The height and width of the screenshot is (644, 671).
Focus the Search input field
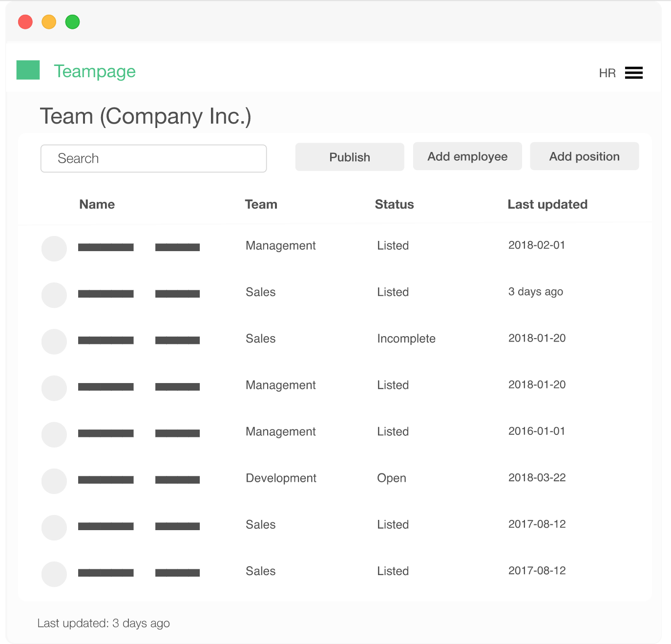(x=153, y=158)
